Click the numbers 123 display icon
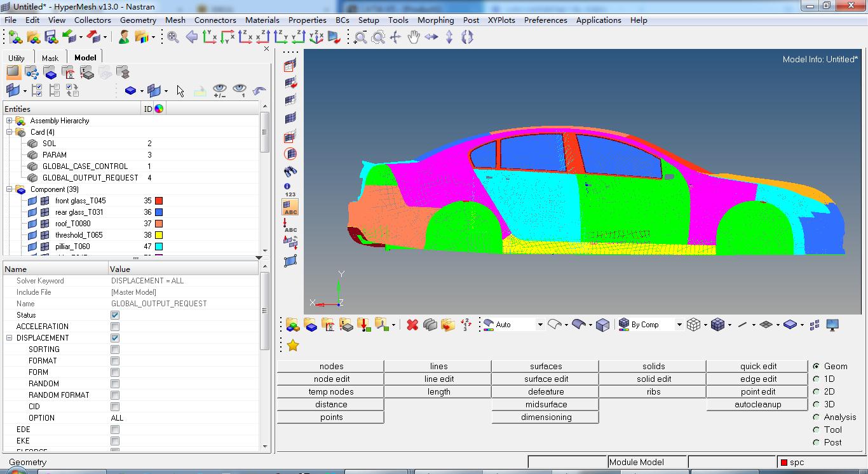 (290, 189)
